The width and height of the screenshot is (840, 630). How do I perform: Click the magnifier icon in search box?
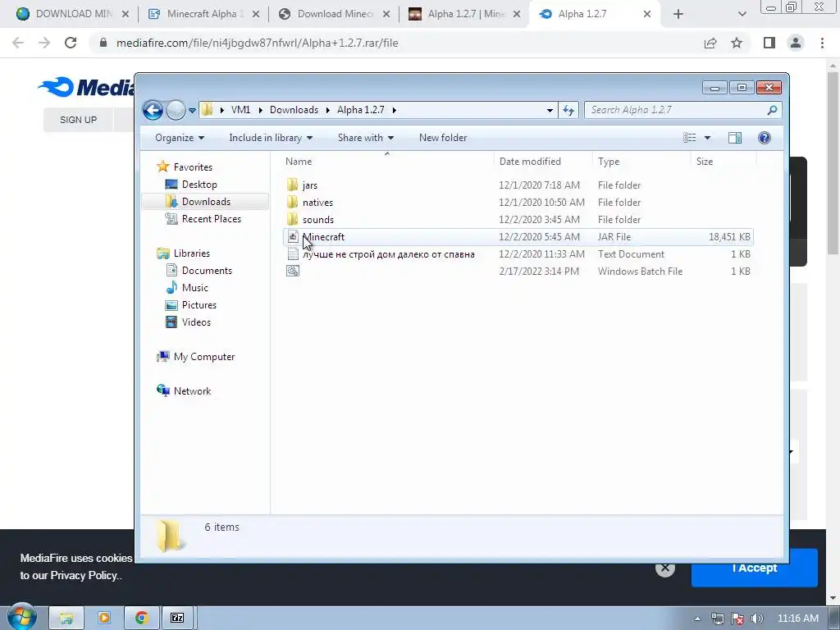click(x=772, y=110)
